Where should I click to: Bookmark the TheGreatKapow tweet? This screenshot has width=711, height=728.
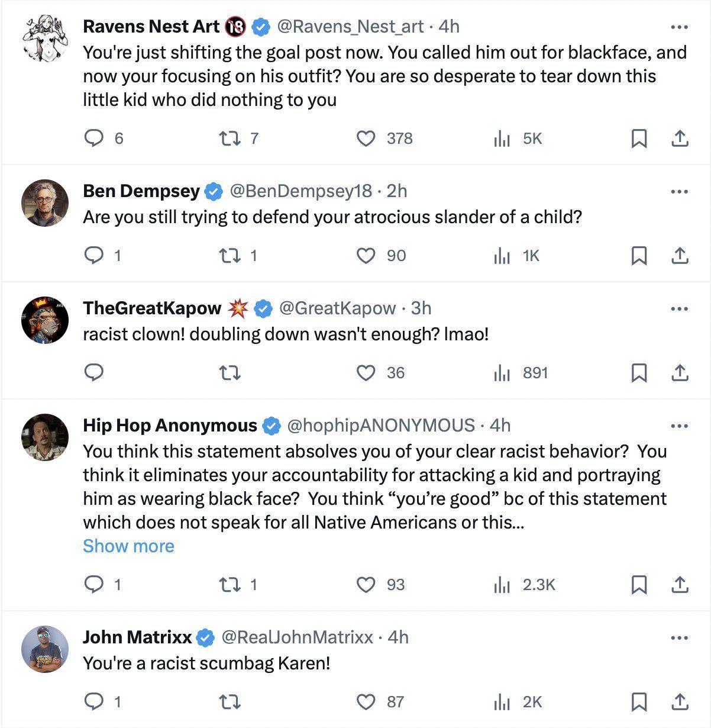(639, 373)
